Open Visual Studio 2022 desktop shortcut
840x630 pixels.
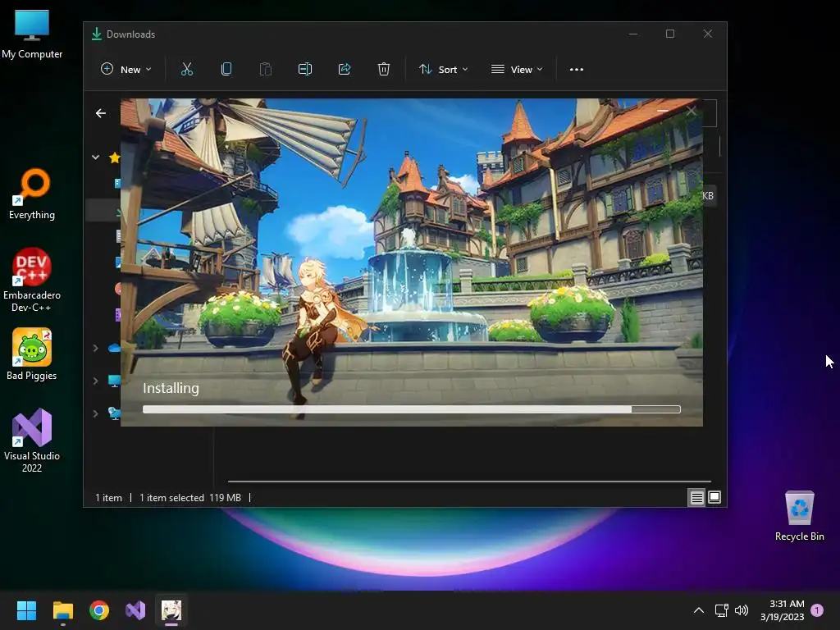(32, 441)
